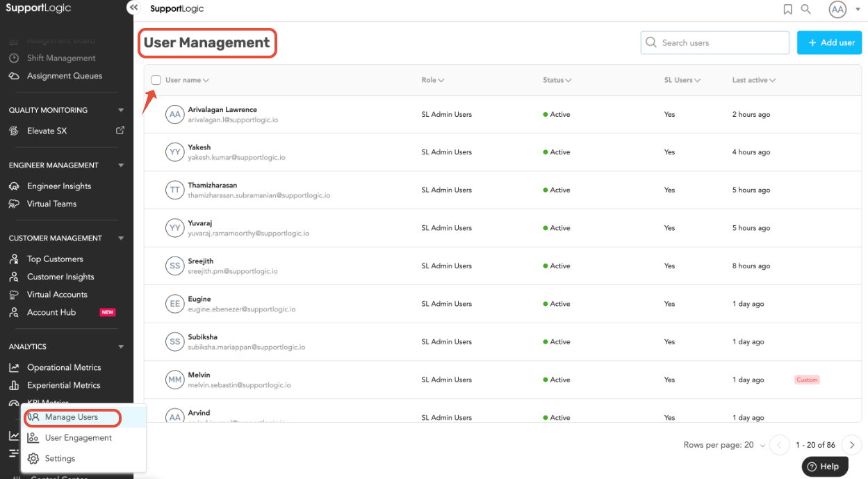868x479 pixels.
Task: Click Engineer Insights icon
Action: click(14, 186)
